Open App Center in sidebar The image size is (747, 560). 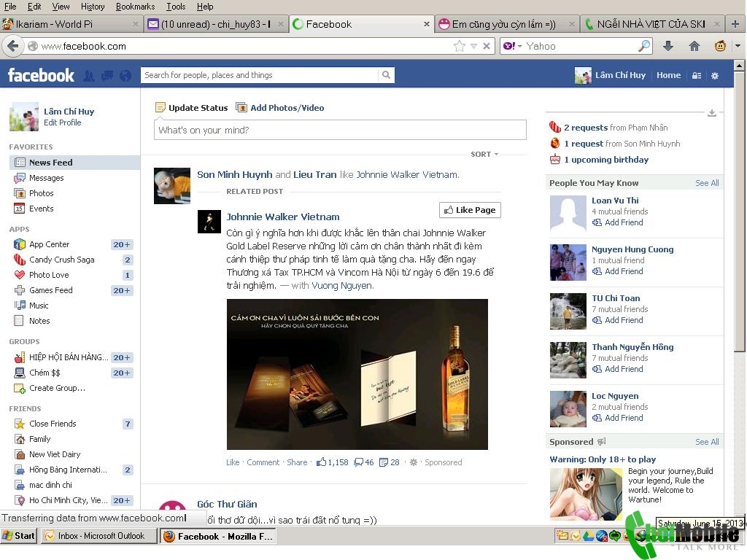pyautogui.click(x=49, y=244)
